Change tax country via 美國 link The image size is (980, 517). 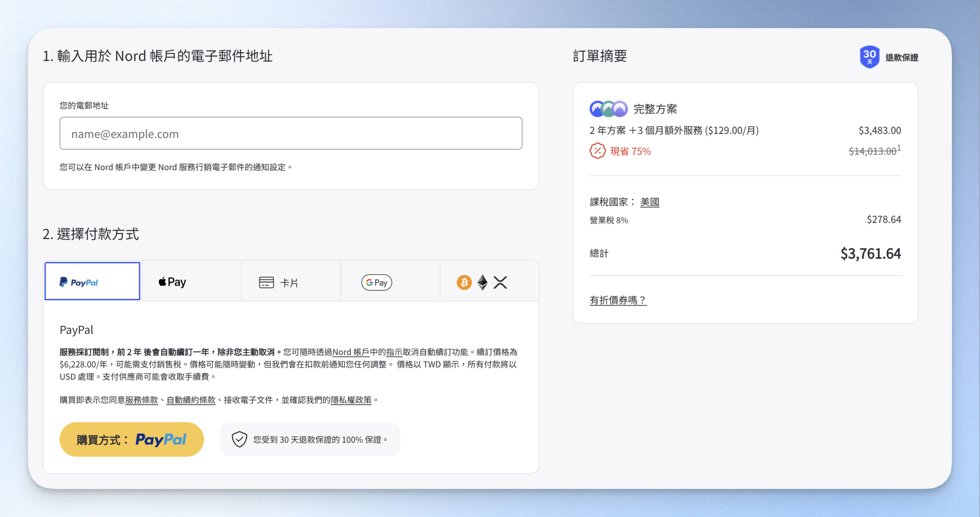(650, 202)
